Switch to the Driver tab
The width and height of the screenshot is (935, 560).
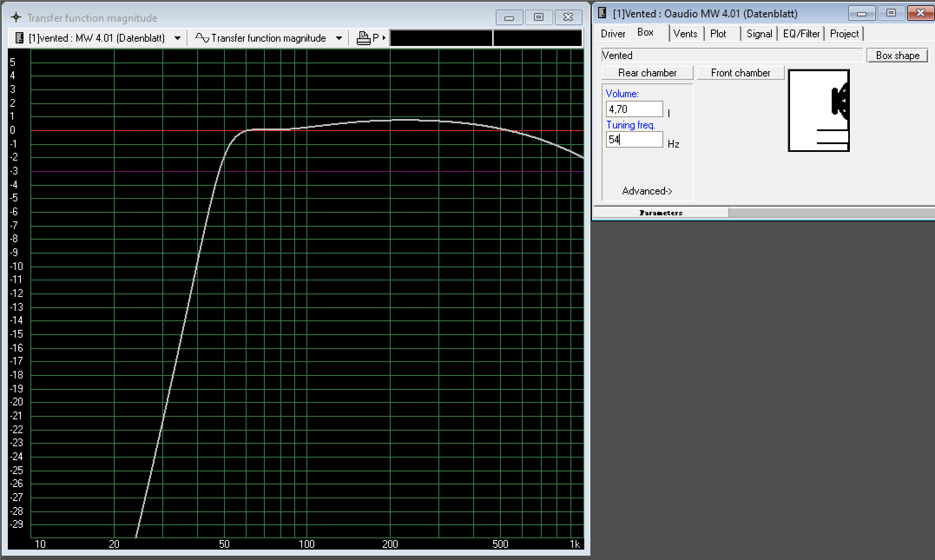coord(613,34)
